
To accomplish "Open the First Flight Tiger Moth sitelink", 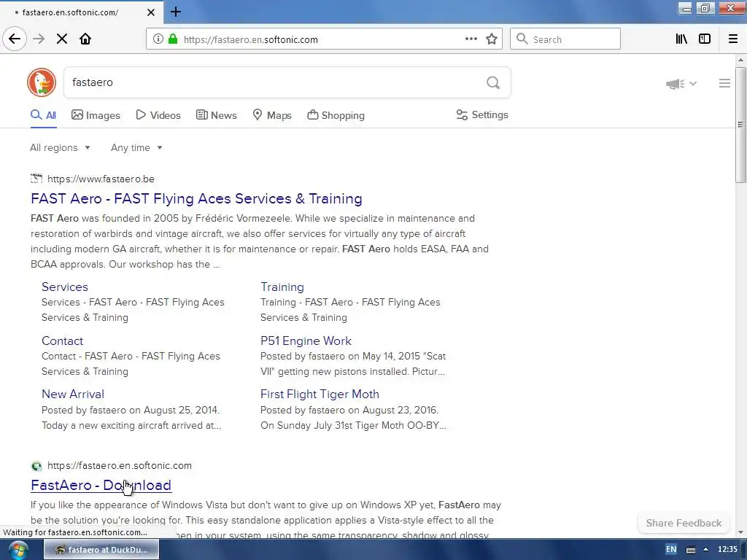I will pos(320,394).
